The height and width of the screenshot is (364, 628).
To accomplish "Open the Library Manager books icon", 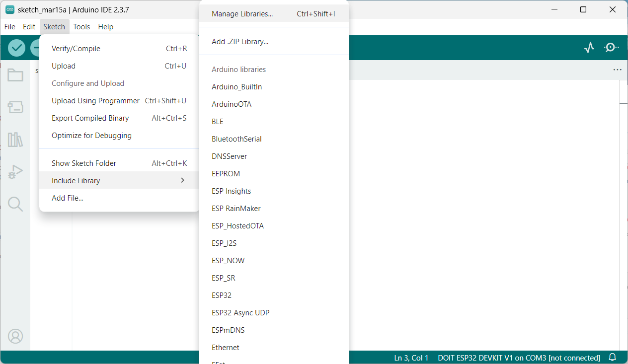I will pyautogui.click(x=15, y=140).
